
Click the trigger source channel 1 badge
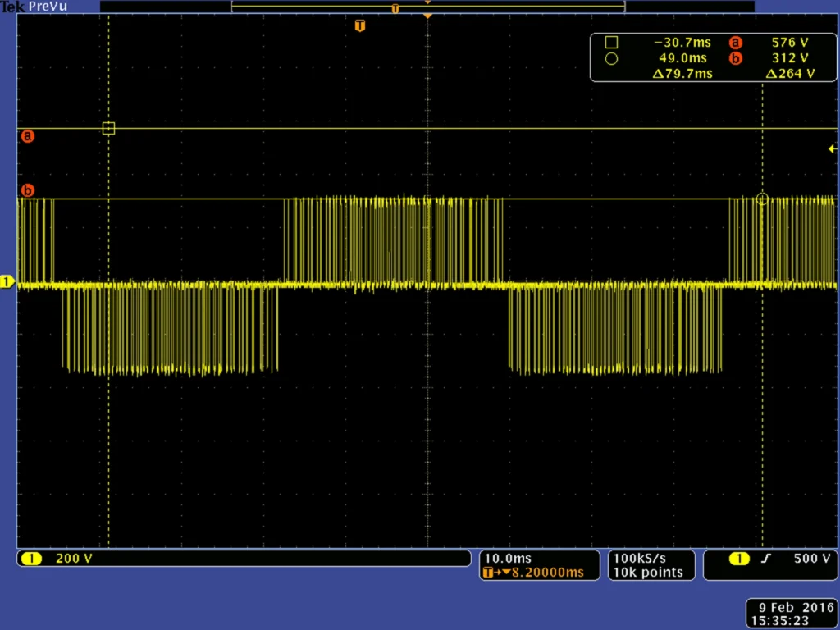point(739,559)
